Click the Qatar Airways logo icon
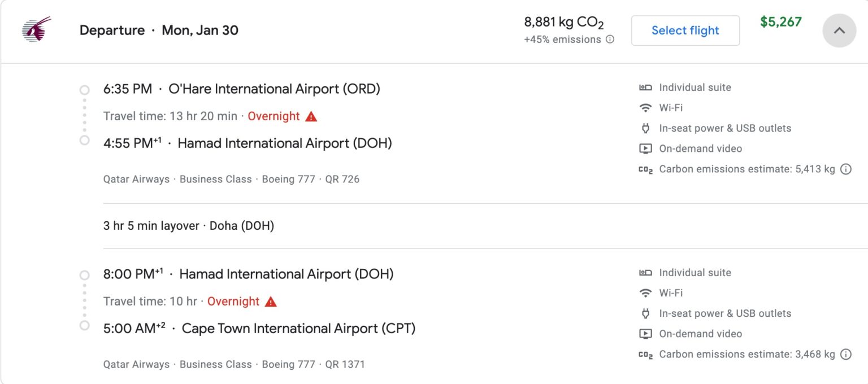The height and width of the screenshot is (384, 868). (x=36, y=29)
